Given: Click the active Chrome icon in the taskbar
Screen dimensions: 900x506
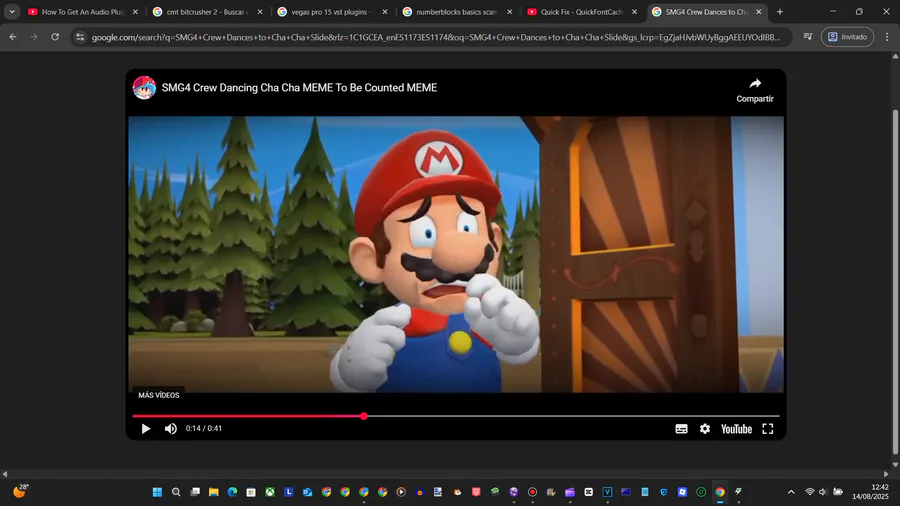Looking at the screenshot, I should [x=720, y=492].
